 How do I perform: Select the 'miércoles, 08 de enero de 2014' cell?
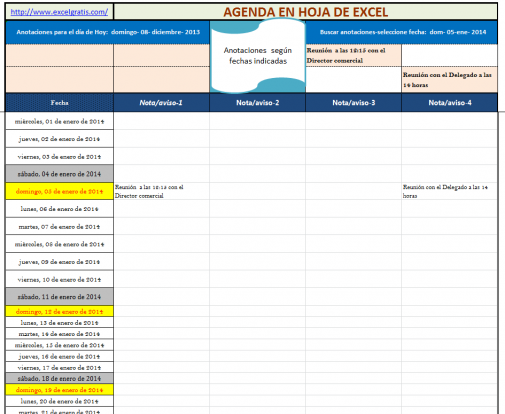(59, 244)
